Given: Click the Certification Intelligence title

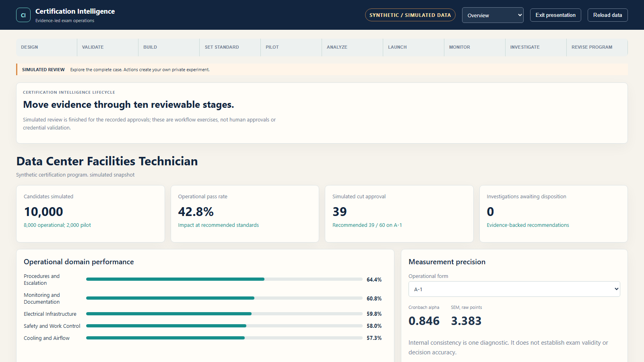Looking at the screenshot, I should 75,11.
